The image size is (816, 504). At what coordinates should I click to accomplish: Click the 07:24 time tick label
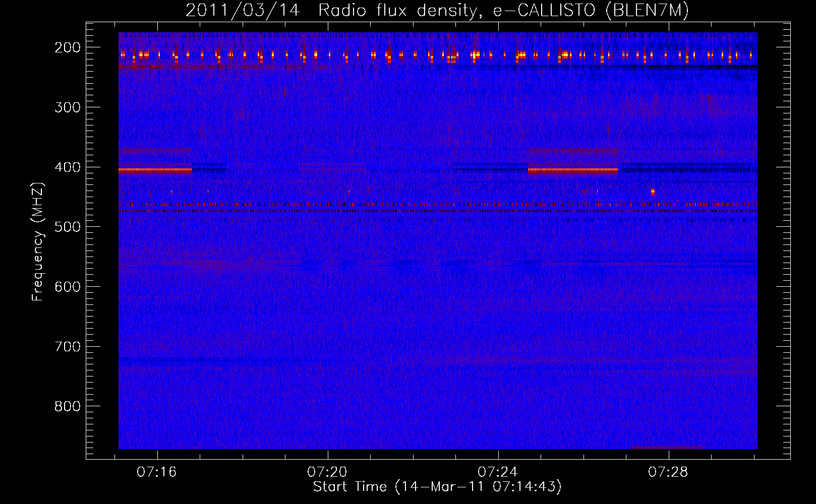pyautogui.click(x=498, y=472)
